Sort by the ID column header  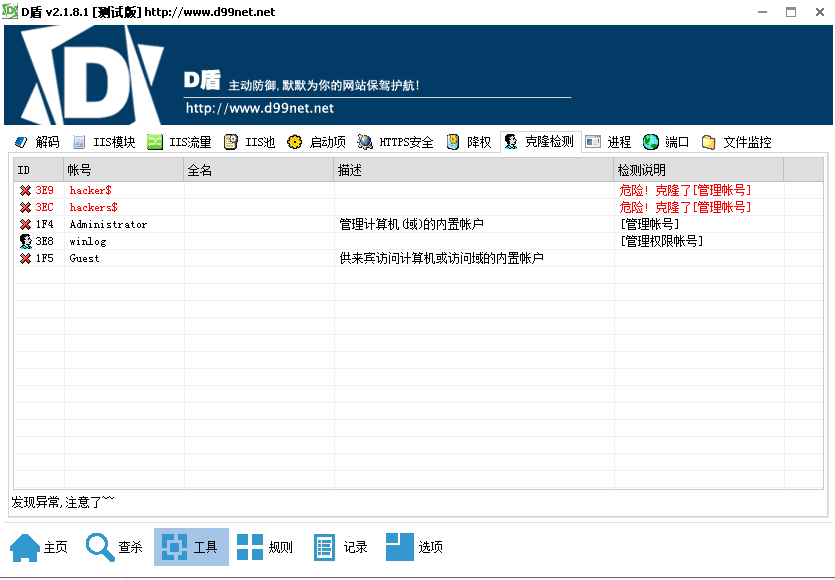click(38, 170)
